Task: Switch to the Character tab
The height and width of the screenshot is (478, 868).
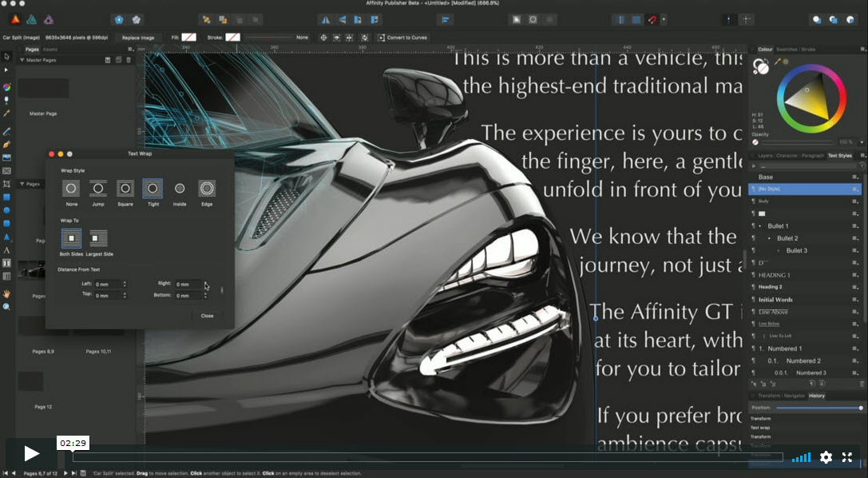Action: coord(787,156)
